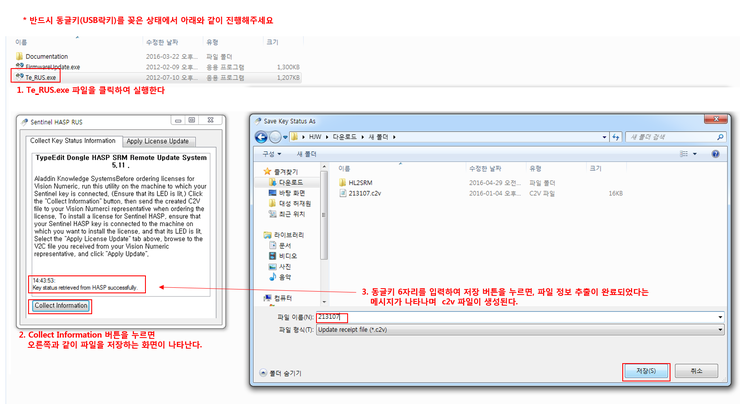Sort by 크기 column in Save dialog
This screenshot has height=404, width=740.
(x=596, y=168)
